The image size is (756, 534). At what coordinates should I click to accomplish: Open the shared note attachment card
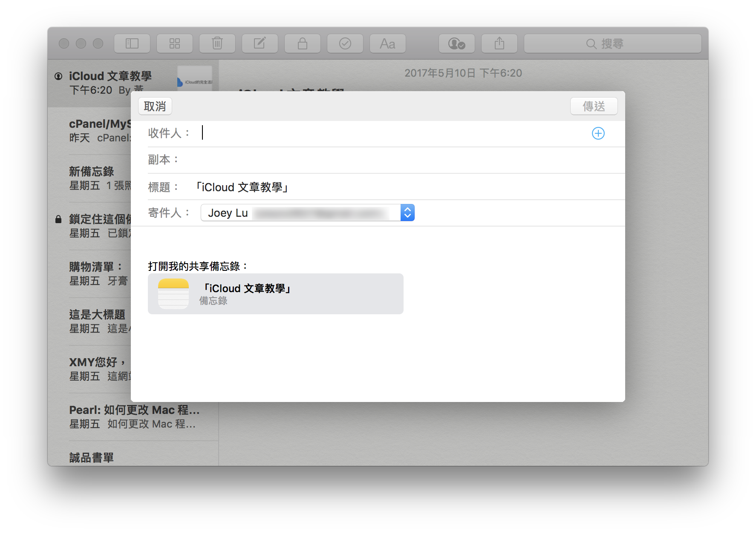coord(276,294)
